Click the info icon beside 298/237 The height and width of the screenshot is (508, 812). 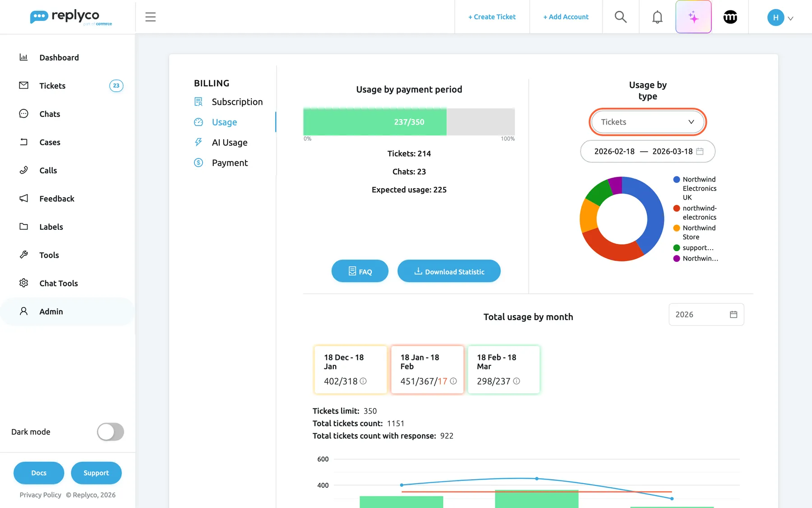click(x=517, y=381)
